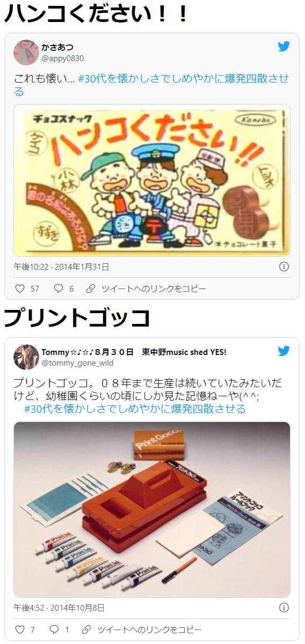Copy link to the ハンコください tweet
The height and width of the screenshot is (644, 305).
click(x=146, y=288)
